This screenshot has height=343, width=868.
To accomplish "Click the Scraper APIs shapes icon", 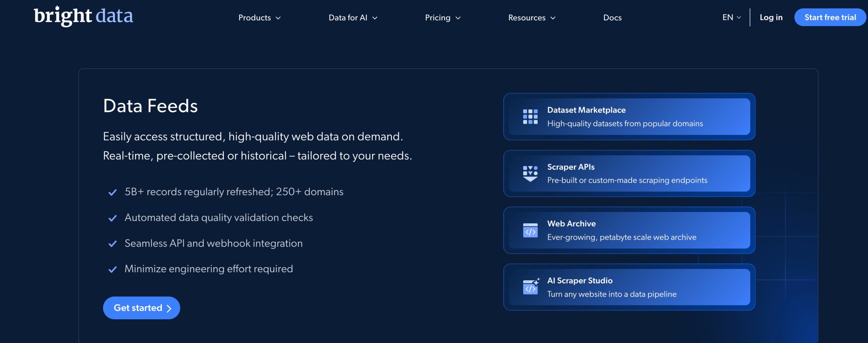I will (530, 174).
